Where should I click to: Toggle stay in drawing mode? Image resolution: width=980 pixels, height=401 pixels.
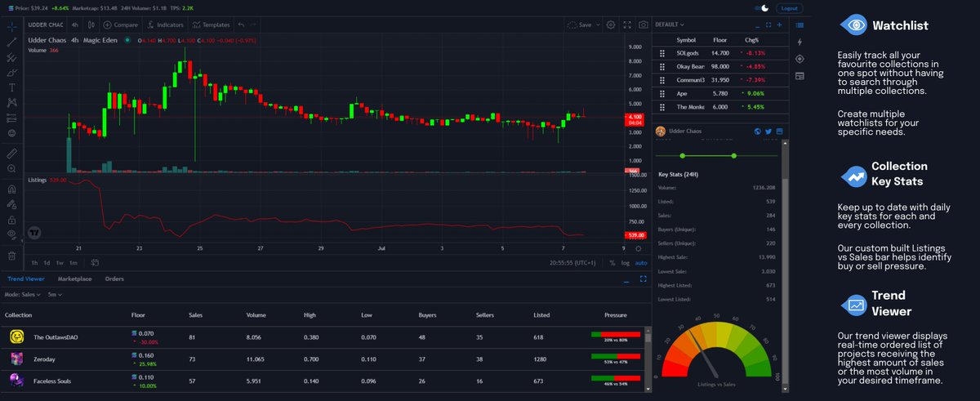[x=11, y=204]
